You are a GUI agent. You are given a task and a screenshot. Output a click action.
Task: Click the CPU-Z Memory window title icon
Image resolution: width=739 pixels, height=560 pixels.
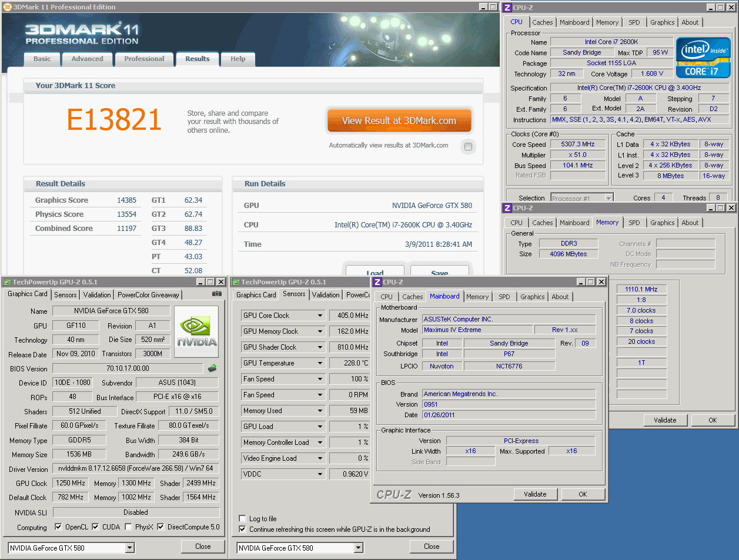point(507,208)
